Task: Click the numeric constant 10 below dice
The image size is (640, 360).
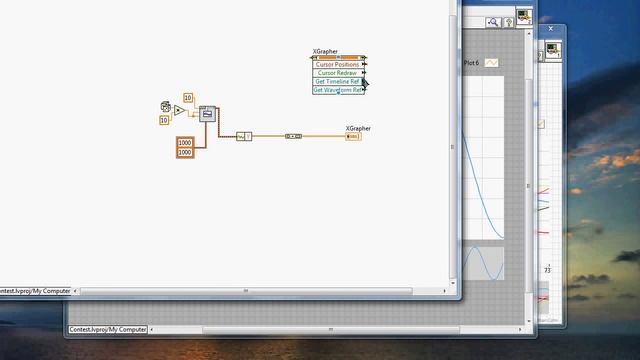Action: point(164,120)
